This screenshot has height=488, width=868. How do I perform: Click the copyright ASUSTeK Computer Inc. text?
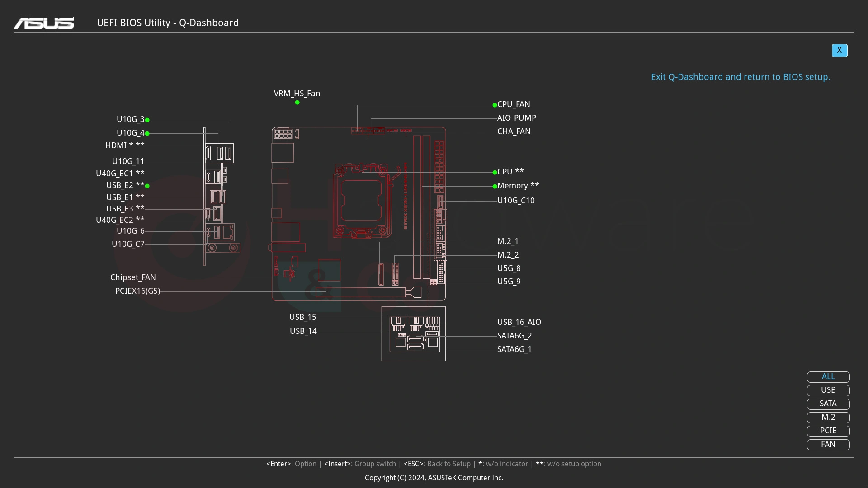[434, 478]
